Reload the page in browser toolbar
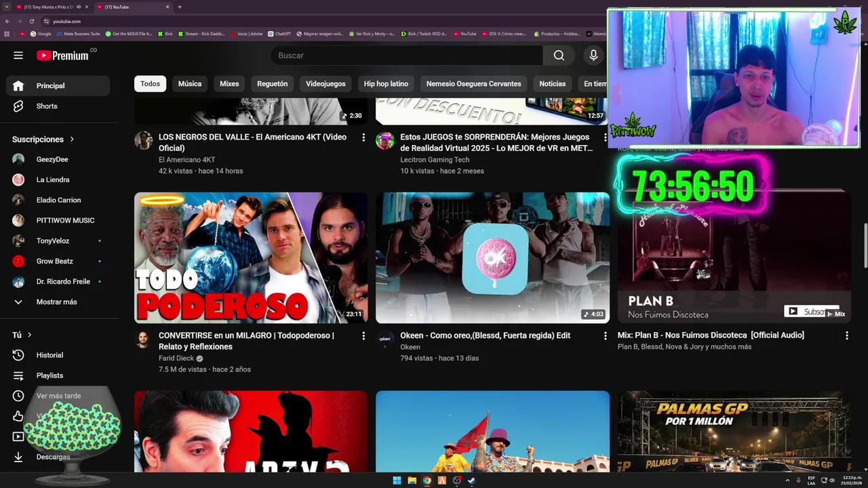868x488 pixels. (31, 21)
